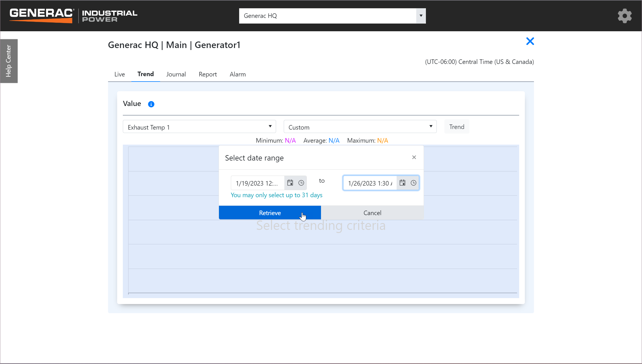Switch to the Journal tab
The image size is (642, 364).
tap(176, 74)
